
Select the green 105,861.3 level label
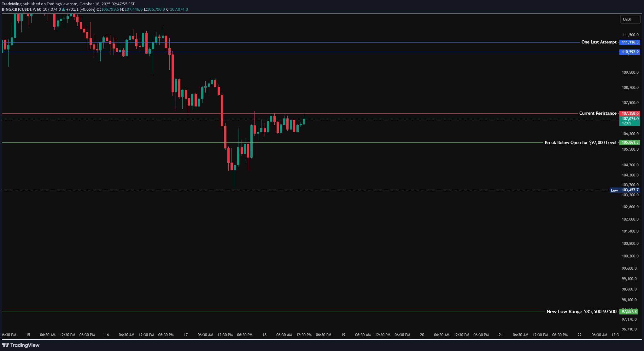click(x=629, y=142)
